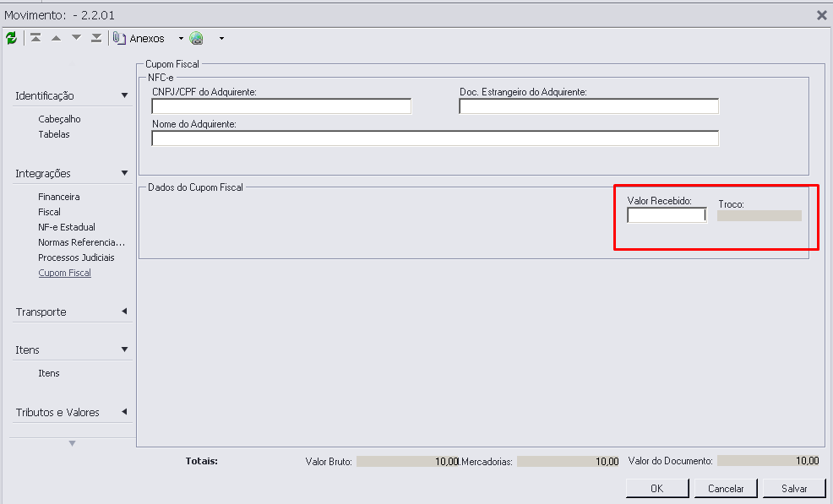Go to last record arrow icon
833x504 pixels.
(96, 38)
